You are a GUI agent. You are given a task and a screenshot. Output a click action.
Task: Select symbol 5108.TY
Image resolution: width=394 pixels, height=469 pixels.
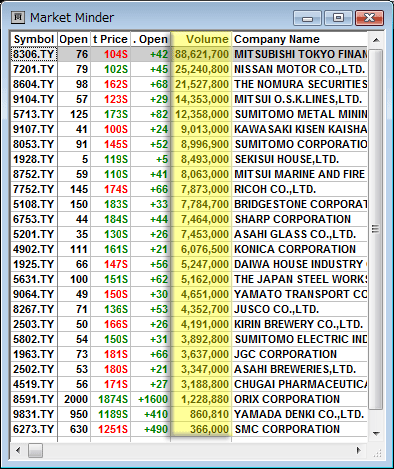coord(33,204)
